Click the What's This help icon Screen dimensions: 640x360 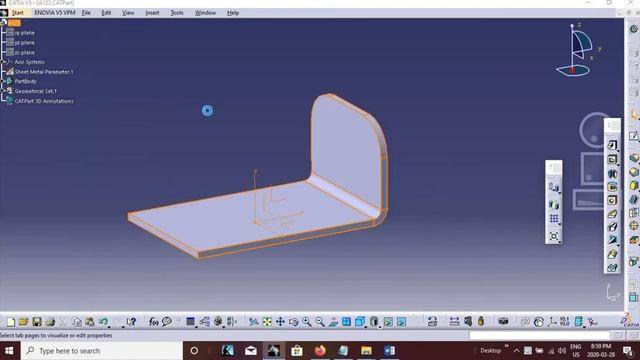point(131,322)
